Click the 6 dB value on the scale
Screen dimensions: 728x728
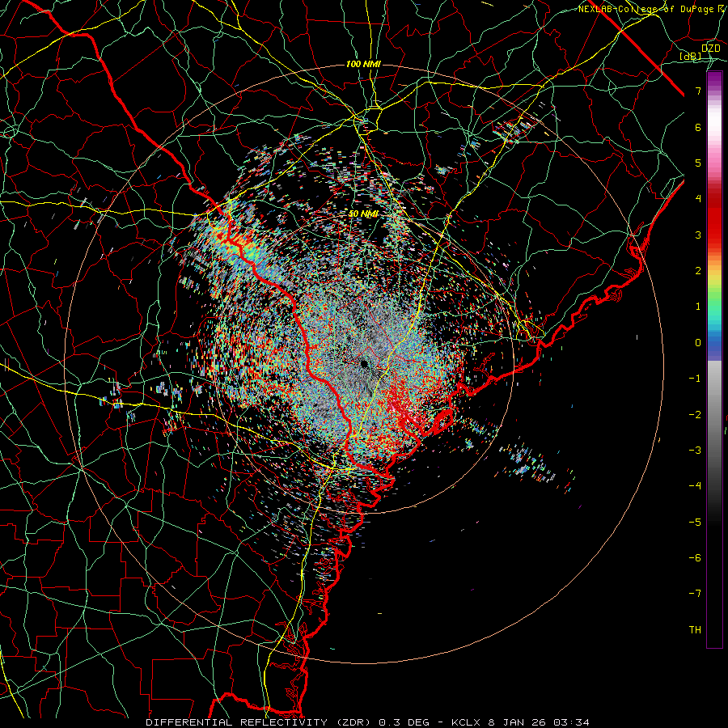pyautogui.click(x=698, y=127)
